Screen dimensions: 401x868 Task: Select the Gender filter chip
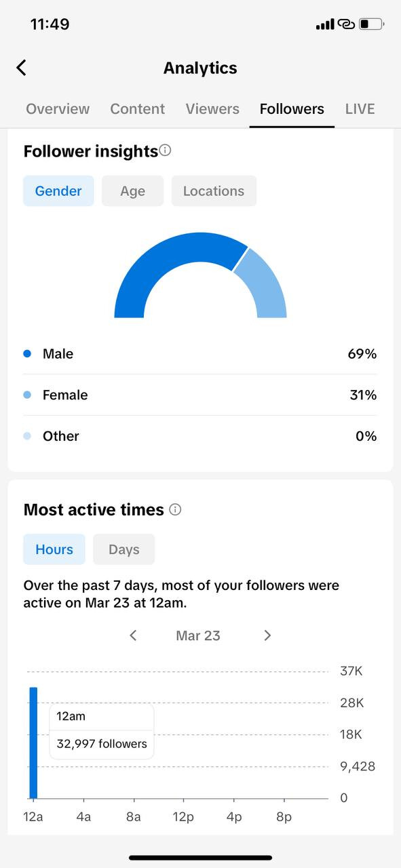click(x=58, y=191)
